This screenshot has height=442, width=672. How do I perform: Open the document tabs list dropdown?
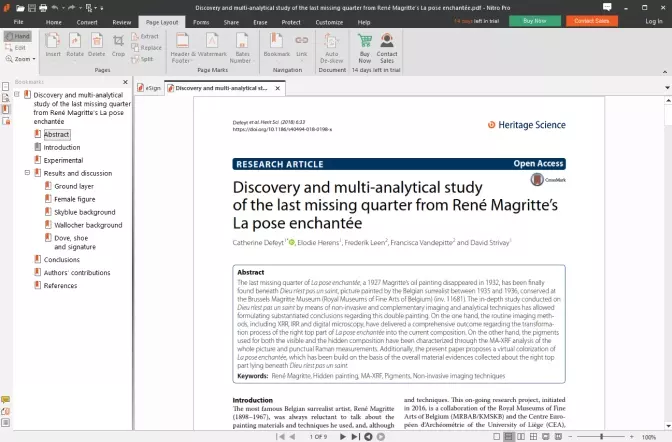(x=667, y=87)
